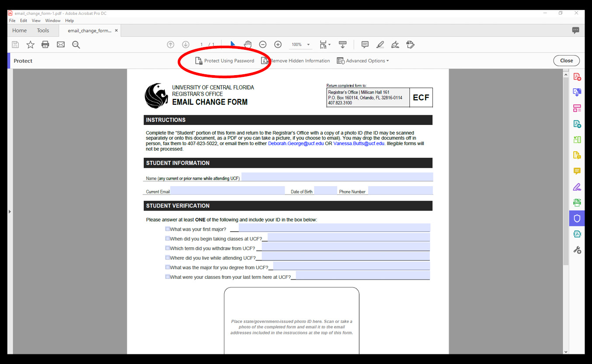592x364 pixels.
Task: Click the first major answer field
Action: [x=334, y=228]
